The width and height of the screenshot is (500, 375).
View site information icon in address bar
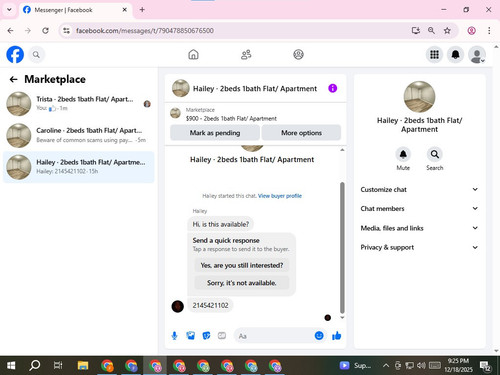(66, 31)
